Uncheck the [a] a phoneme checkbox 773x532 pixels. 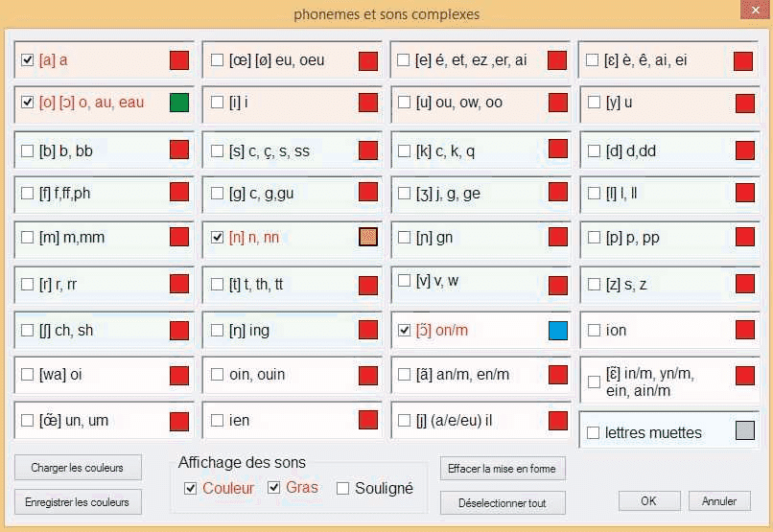[x=28, y=60]
